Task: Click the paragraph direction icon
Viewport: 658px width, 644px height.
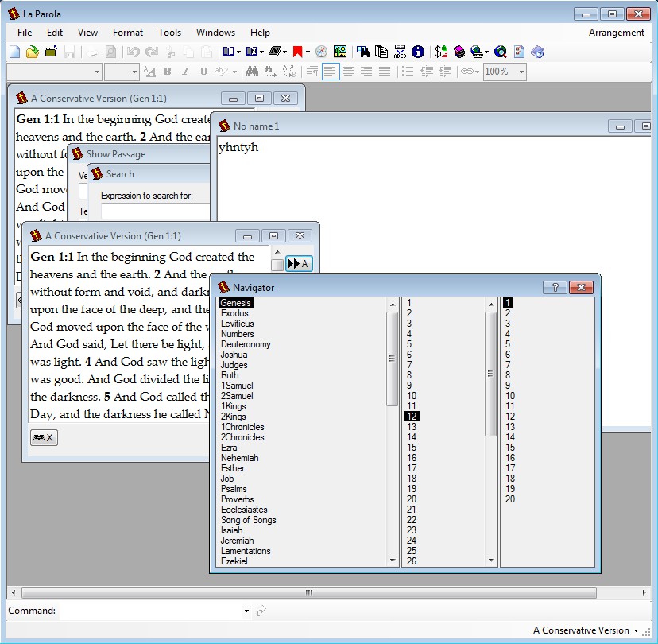Action: click(312, 72)
